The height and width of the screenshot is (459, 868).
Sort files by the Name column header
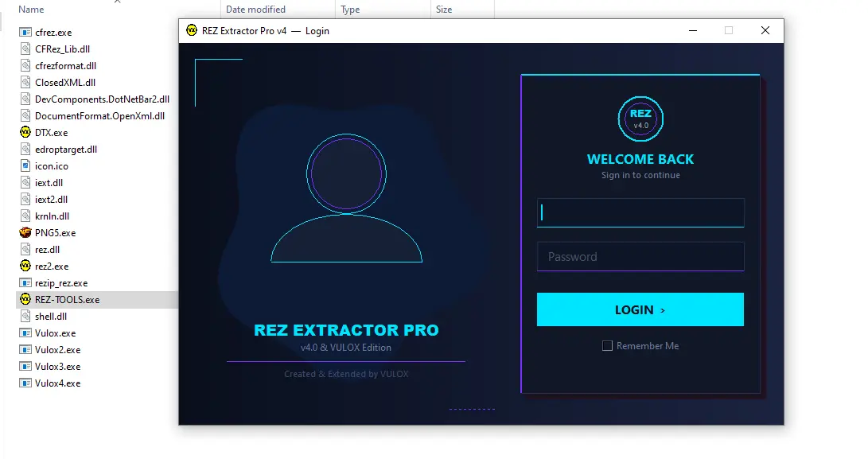31,10
